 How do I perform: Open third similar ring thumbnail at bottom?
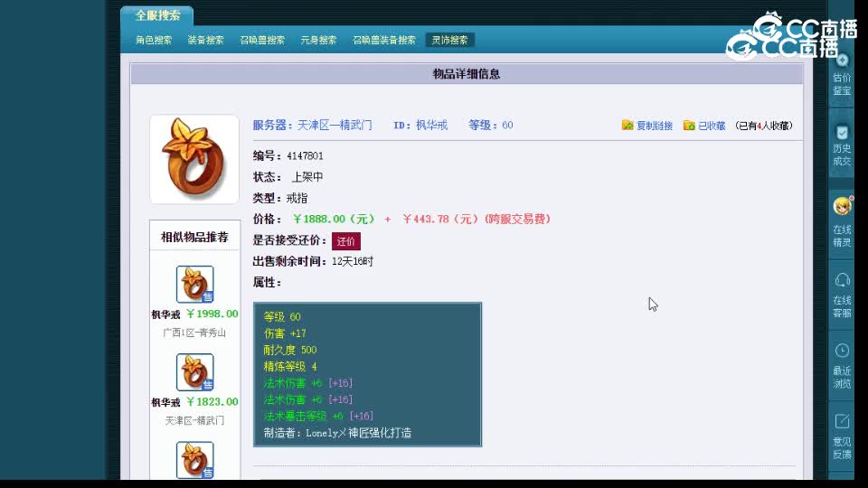click(195, 460)
